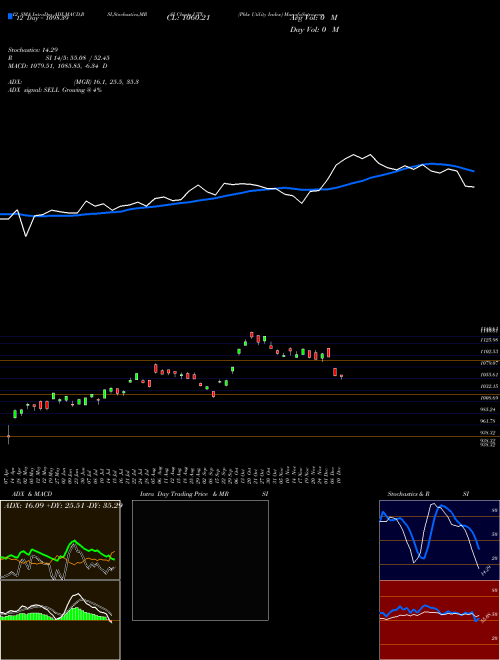This screenshot has width=500, height=660.
Task: Click the 'ADX: 16.09 +DY: 25.51' readout
Action: point(63,505)
